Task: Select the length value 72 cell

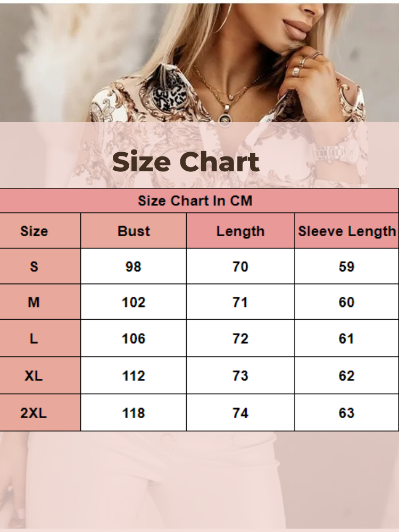Action: (x=240, y=339)
